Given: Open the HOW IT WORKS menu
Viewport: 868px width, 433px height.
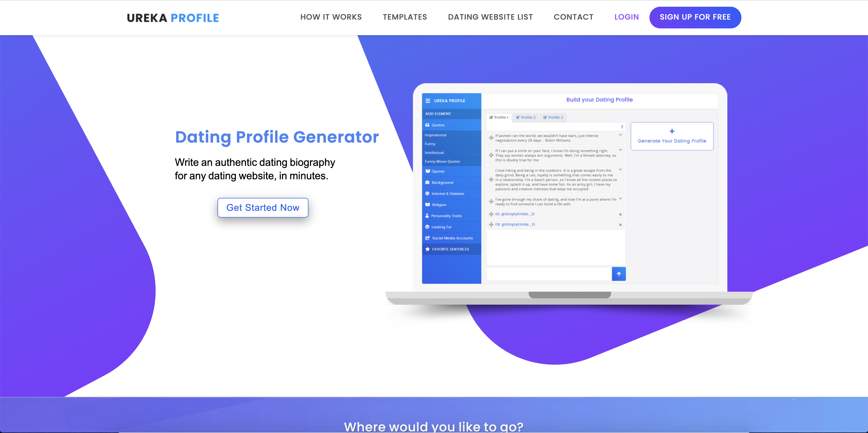Looking at the screenshot, I should (x=330, y=17).
